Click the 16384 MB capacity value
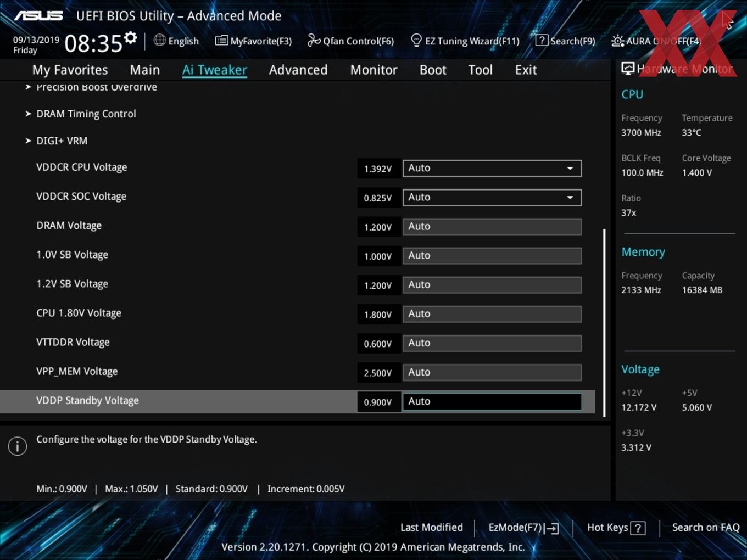This screenshot has width=747, height=560. click(x=702, y=290)
